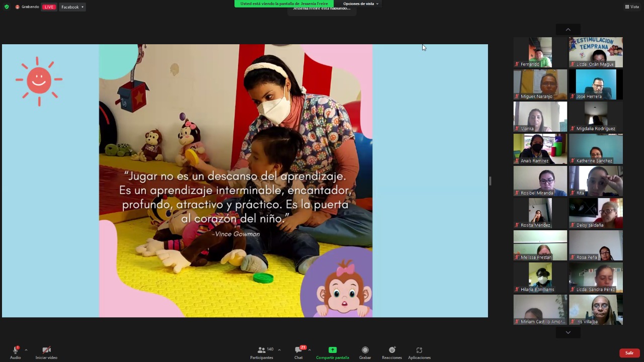644x362 pixels.
Task: Open the Aplicaciones icon
Action: point(419,350)
